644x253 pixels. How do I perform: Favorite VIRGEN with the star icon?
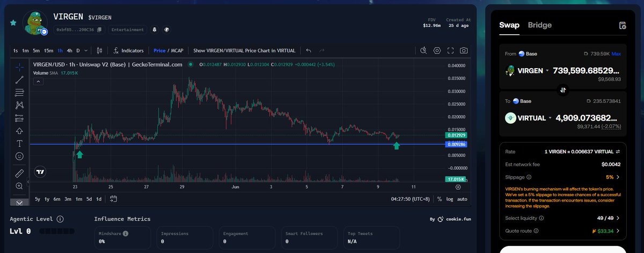pyautogui.click(x=13, y=23)
